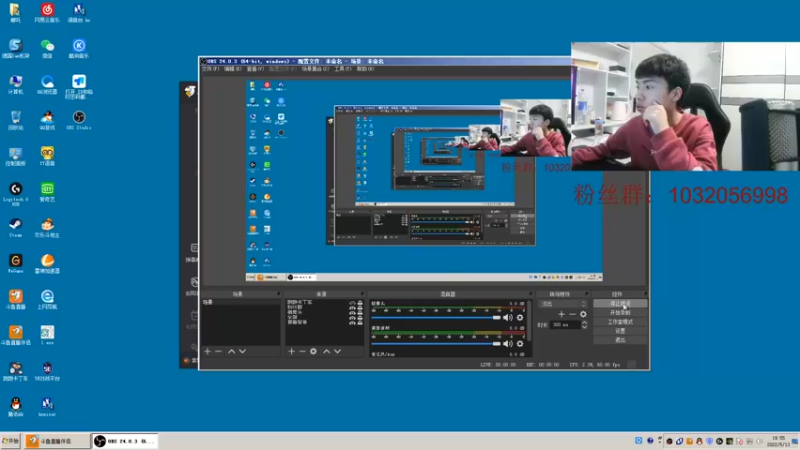The image size is (800, 450).
Task: Toggle lock of last source row
Action: click(360, 322)
